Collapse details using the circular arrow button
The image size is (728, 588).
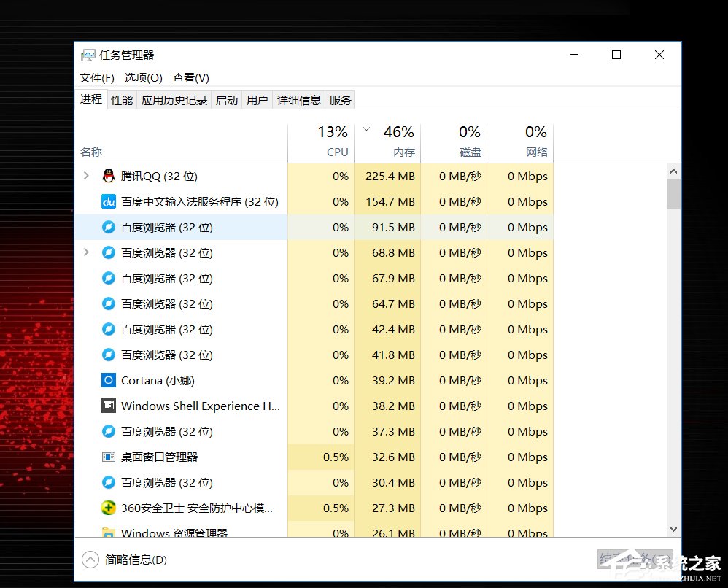tap(90, 560)
